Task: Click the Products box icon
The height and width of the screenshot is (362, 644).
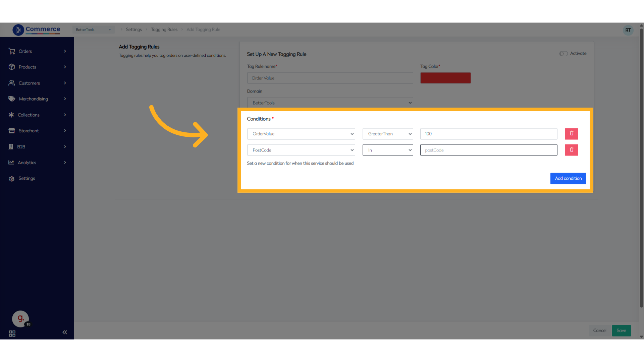Action: point(12,67)
